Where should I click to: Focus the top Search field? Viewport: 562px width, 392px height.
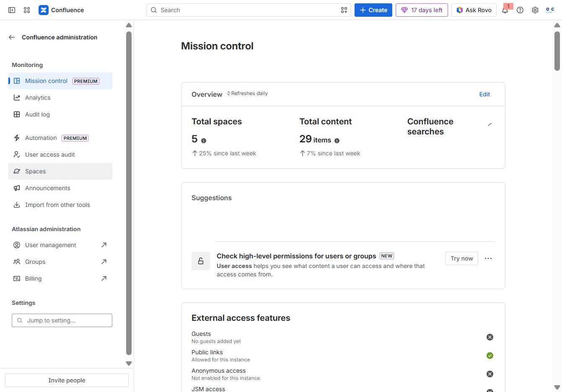click(x=249, y=10)
